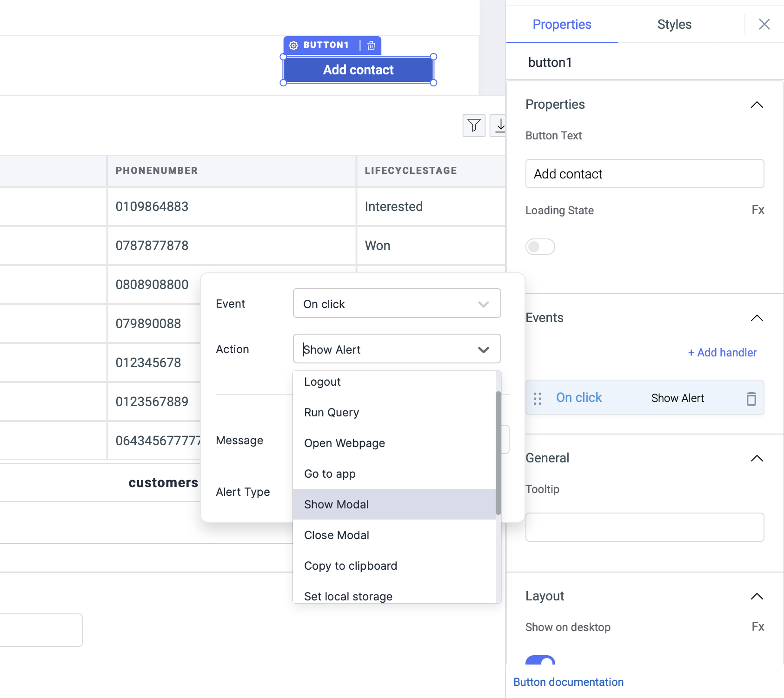
Task: Collapse the Events section
Action: (757, 318)
